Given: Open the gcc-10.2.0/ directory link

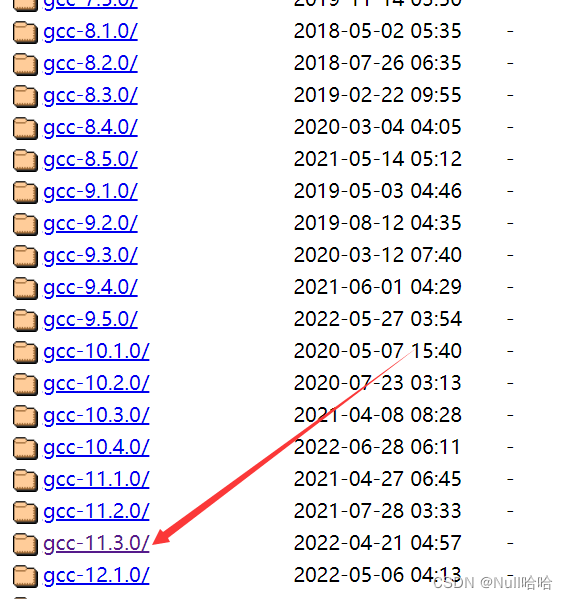Looking at the screenshot, I should 96,384.
